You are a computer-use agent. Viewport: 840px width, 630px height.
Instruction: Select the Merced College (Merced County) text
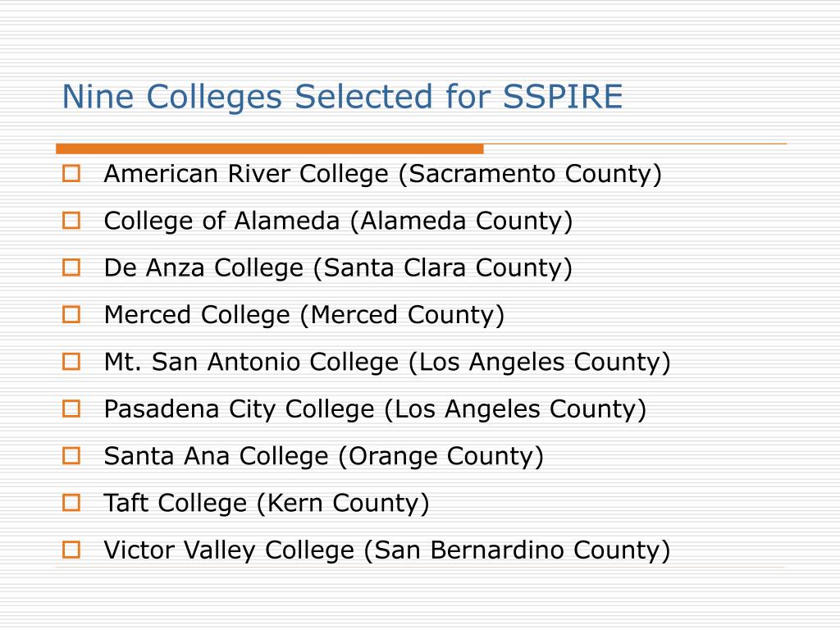tap(304, 316)
